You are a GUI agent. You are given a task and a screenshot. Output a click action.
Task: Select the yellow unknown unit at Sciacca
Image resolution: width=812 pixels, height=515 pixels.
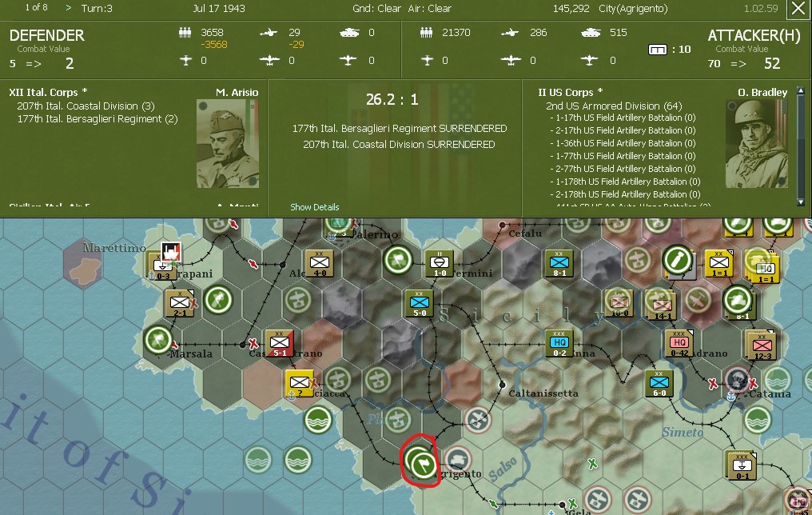click(300, 384)
